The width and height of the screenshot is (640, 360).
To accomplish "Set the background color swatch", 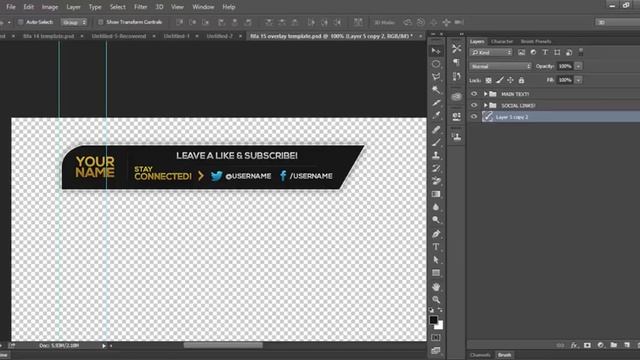I will (x=439, y=326).
